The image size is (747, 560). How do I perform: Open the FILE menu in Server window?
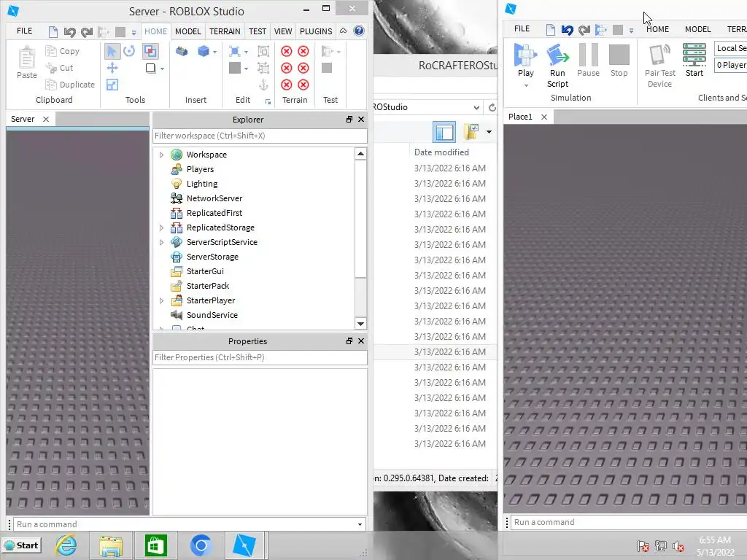click(x=24, y=31)
